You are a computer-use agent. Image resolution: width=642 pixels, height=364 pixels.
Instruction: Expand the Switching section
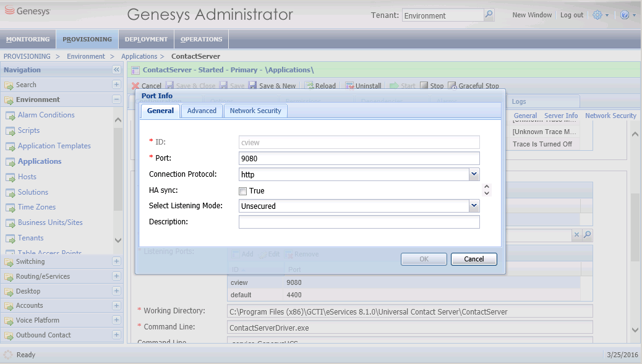pos(116,261)
